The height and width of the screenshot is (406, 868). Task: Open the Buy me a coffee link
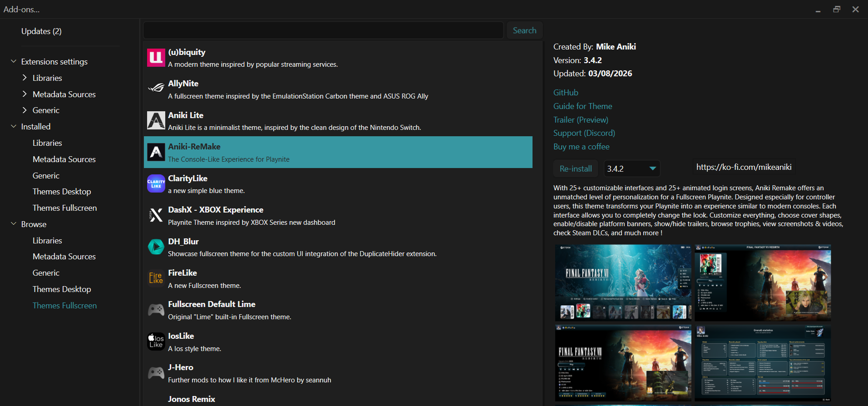[582, 147]
